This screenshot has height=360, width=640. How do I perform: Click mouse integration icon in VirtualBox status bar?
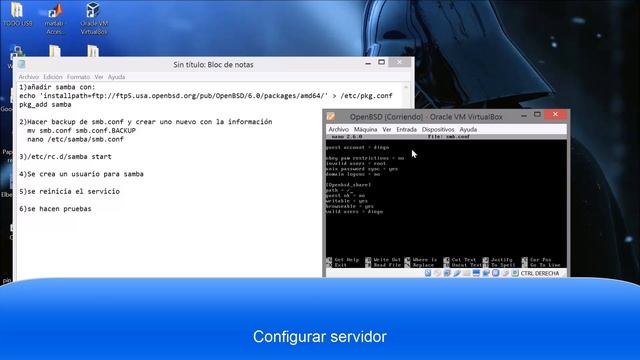(x=505, y=273)
